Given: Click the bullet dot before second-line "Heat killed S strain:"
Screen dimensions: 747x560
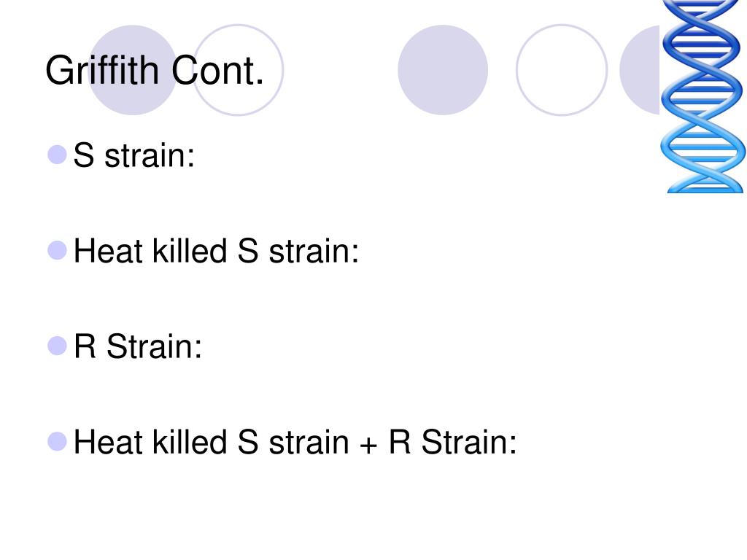Looking at the screenshot, I should click(57, 251).
